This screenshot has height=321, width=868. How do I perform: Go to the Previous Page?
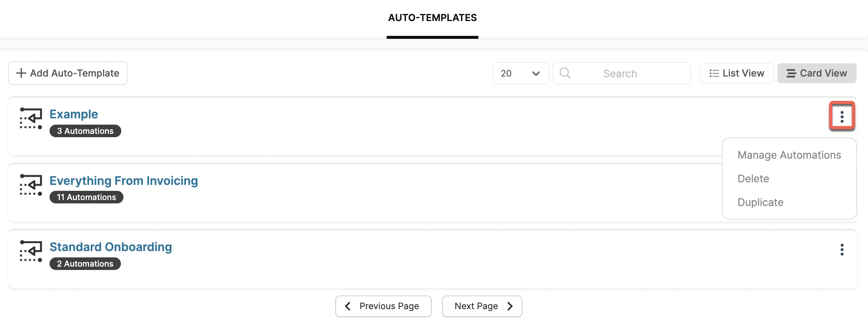click(x=383, y=306)
